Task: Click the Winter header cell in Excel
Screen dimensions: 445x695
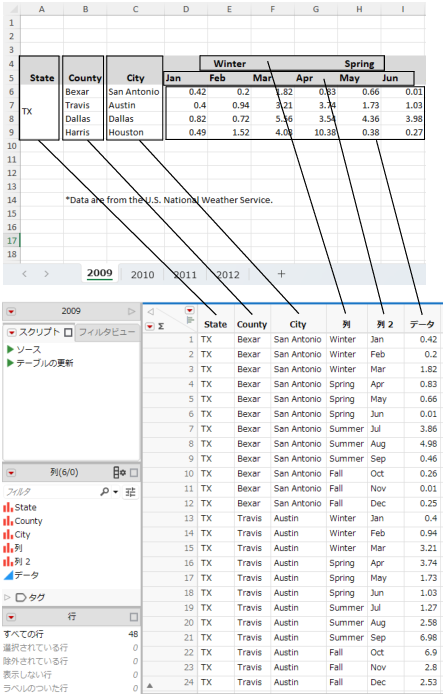Action: tap(230, 64)
